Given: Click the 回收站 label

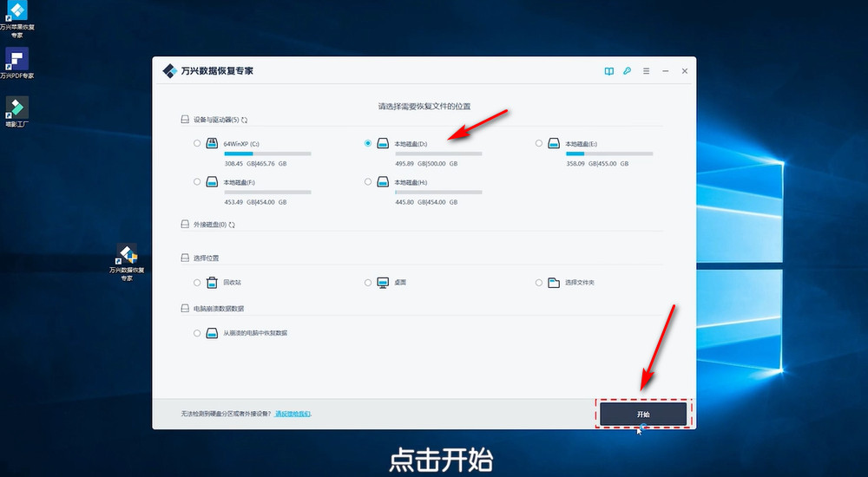Looking at the screenshot, I should (x=232, y=283).
